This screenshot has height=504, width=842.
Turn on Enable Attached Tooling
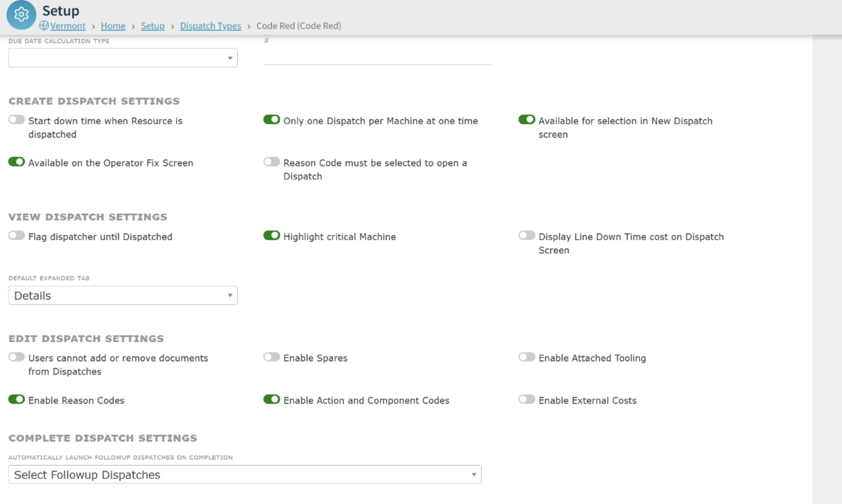coord(526,357)
